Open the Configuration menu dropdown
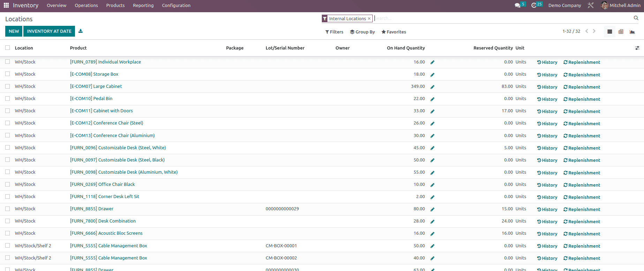Image resolution: width=644 pixels, height=271 pixels. coord(176,5)
